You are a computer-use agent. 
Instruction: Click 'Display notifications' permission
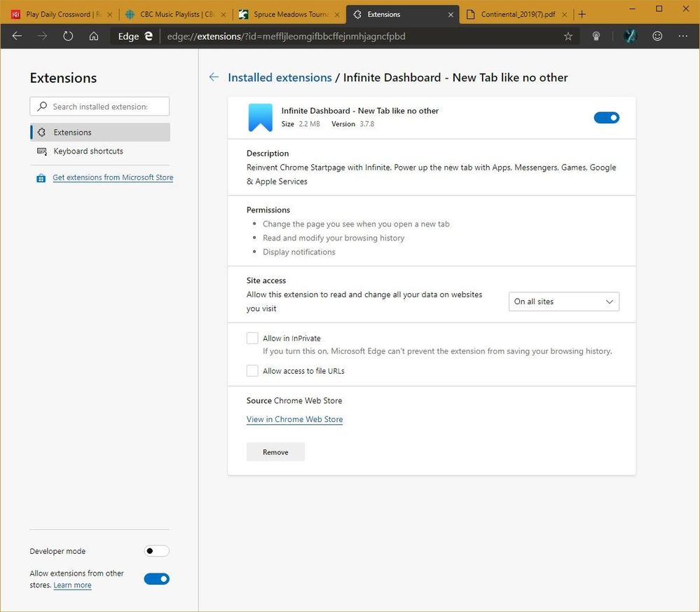299,252
